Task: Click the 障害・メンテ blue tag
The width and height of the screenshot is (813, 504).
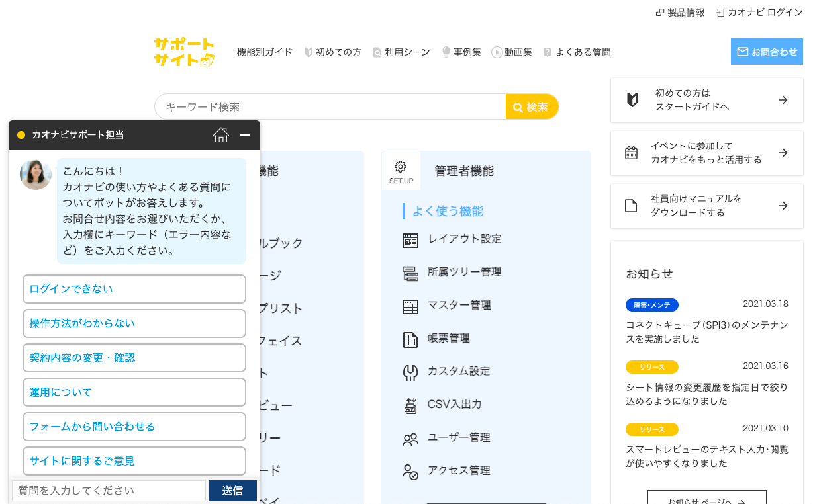Action: tap(652, 305)
